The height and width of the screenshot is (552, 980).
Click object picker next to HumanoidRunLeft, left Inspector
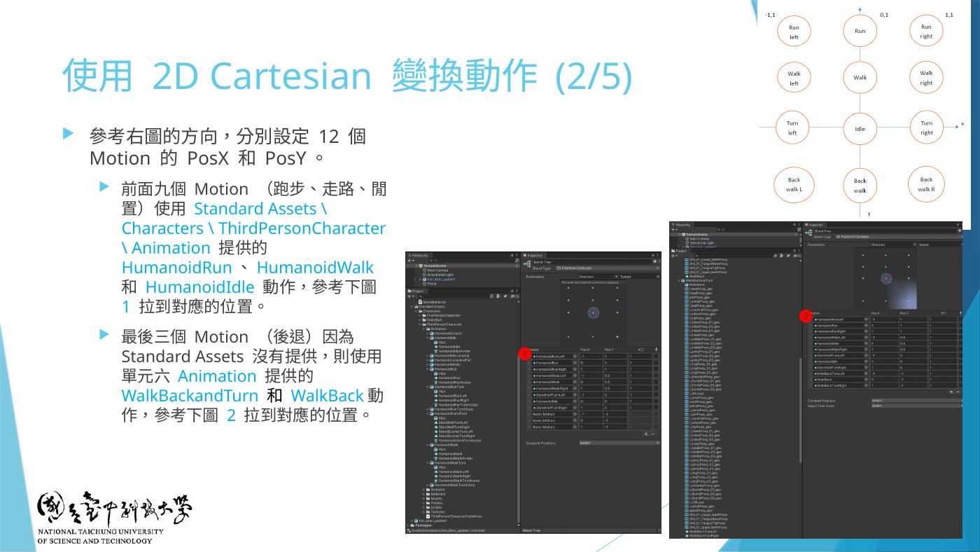coord(575,357)
